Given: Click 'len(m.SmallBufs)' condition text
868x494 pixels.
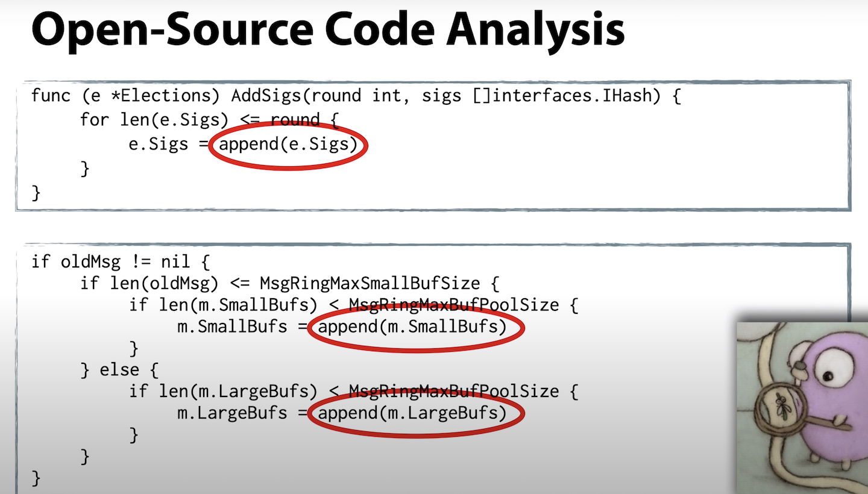Looking at the screenshot, I should (237, 305).
